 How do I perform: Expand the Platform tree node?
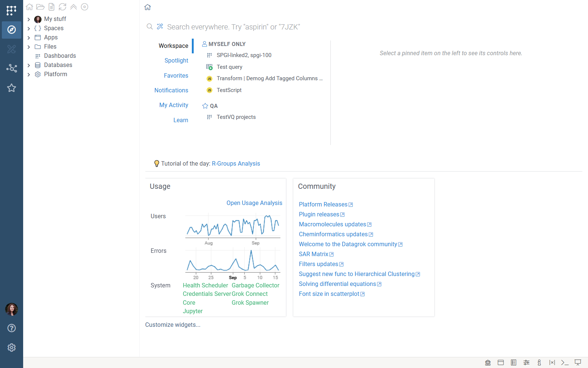tap(29, 74)
